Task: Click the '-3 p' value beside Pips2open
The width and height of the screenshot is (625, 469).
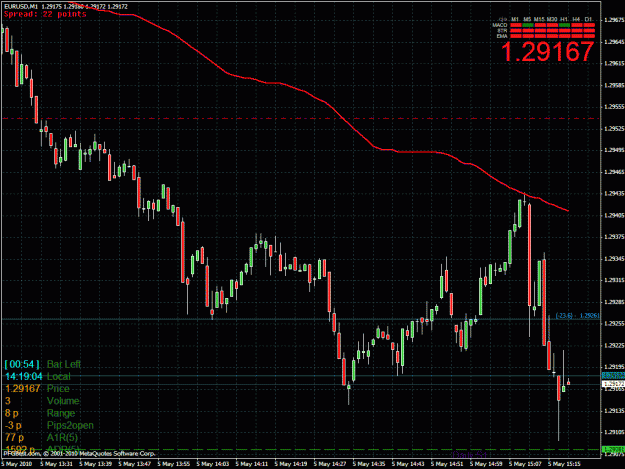Action: pos(13,426)
